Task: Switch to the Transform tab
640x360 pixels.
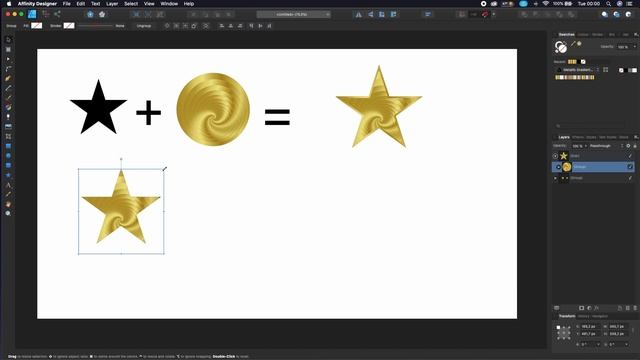Action: pyautogui.click(x=567, y=316)
